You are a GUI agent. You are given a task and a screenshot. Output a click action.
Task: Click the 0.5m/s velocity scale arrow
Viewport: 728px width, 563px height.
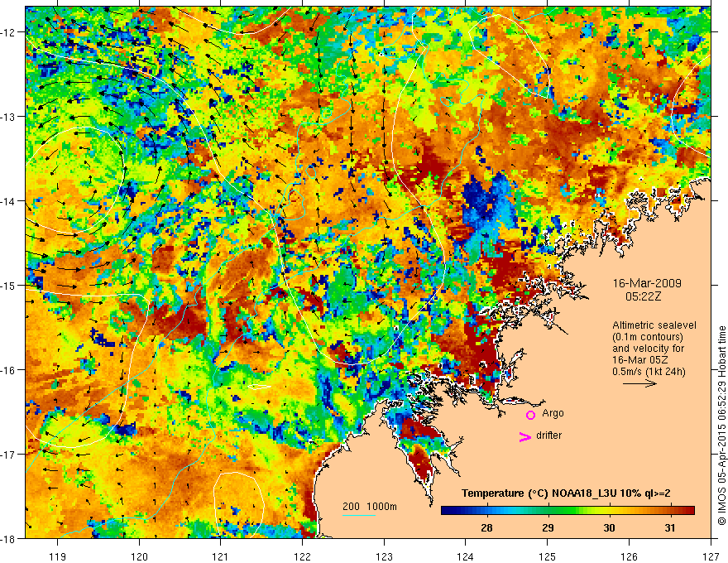click(x=639, y=383)
